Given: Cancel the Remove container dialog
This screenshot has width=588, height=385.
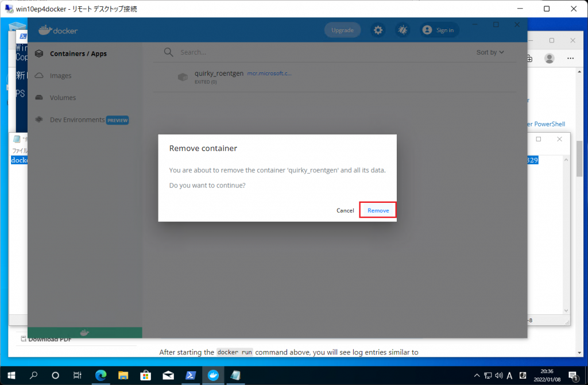Looking at the screenshot, I should 345,210.
